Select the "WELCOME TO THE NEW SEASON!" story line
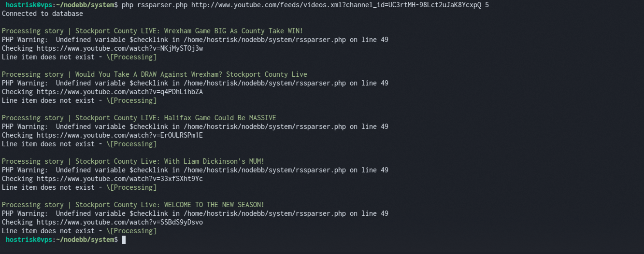The width and height of the screenshot is (644, 254). pos(133,205)
